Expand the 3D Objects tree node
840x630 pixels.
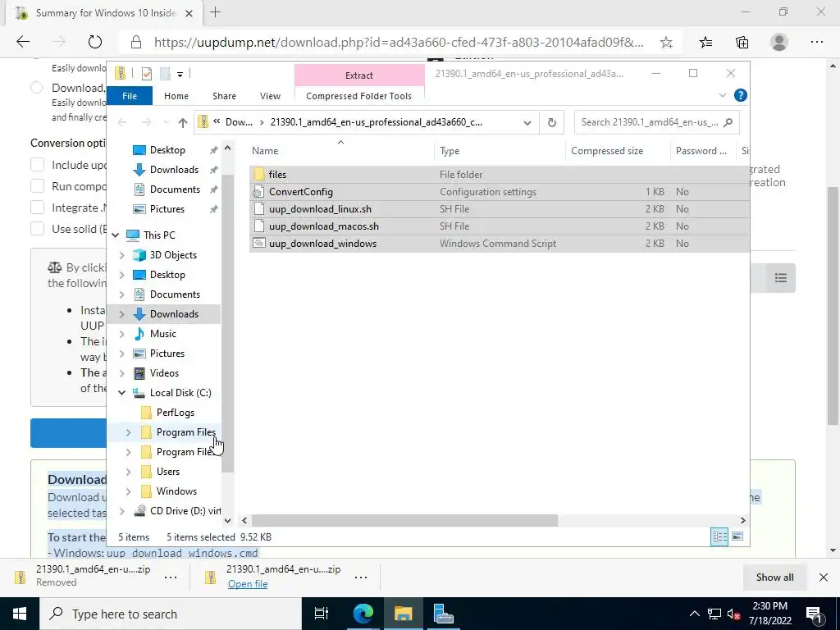[x=122, y=255]
